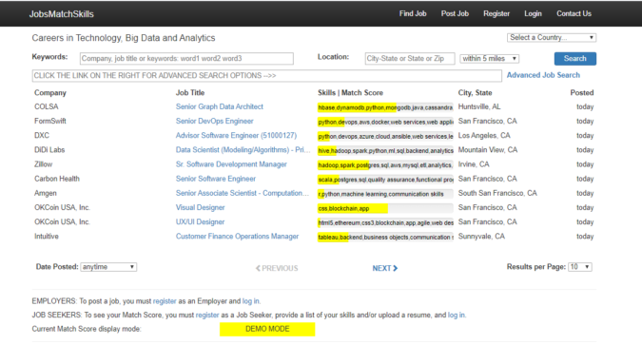The image size is (642, 364).
Task: Open the Select a Country dropdown
Action: (552, 37)
